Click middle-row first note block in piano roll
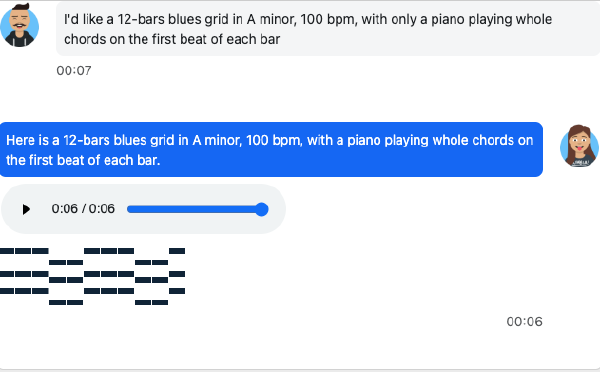This screenshot has width=600, height=372. click(7, 274)
